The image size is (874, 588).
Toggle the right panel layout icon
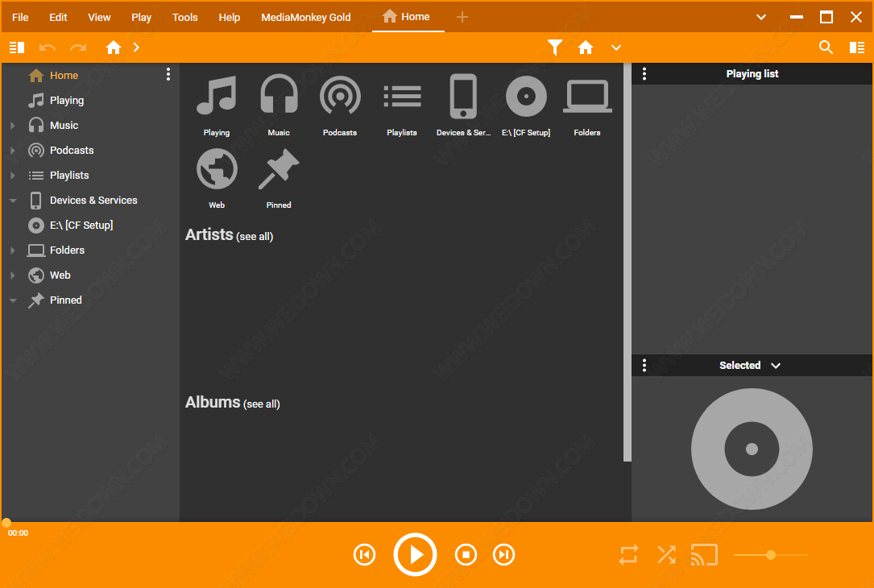[857, 48]
